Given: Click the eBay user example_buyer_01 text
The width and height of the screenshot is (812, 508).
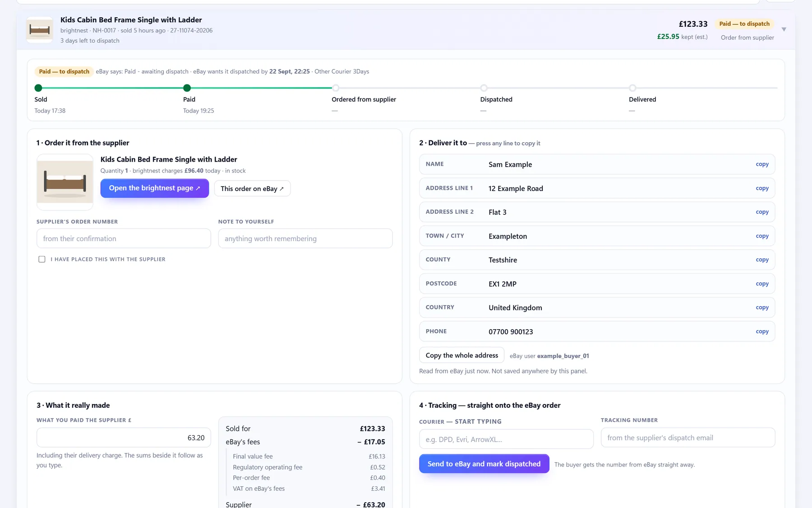Looking at the screenshot, I should tap(549, 356).
